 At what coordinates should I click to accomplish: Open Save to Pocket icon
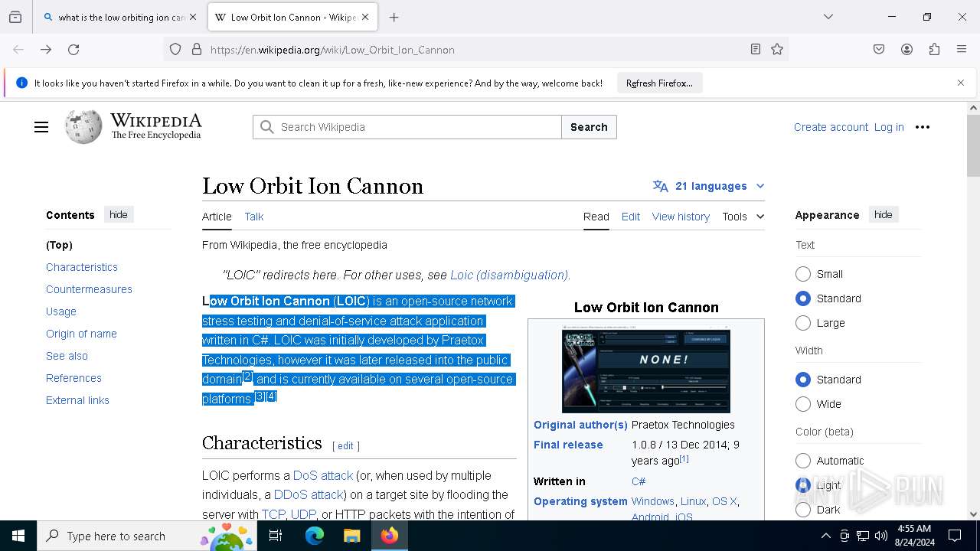[879, 50]
